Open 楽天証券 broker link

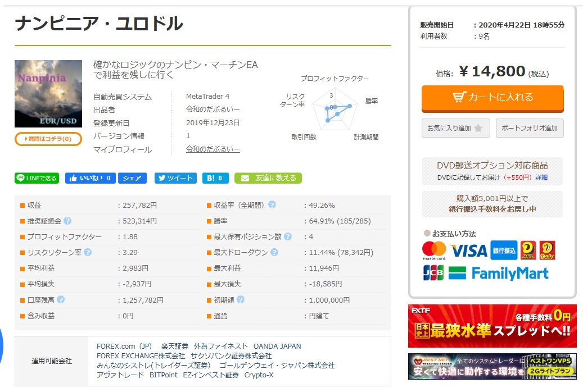click(175, 347)
